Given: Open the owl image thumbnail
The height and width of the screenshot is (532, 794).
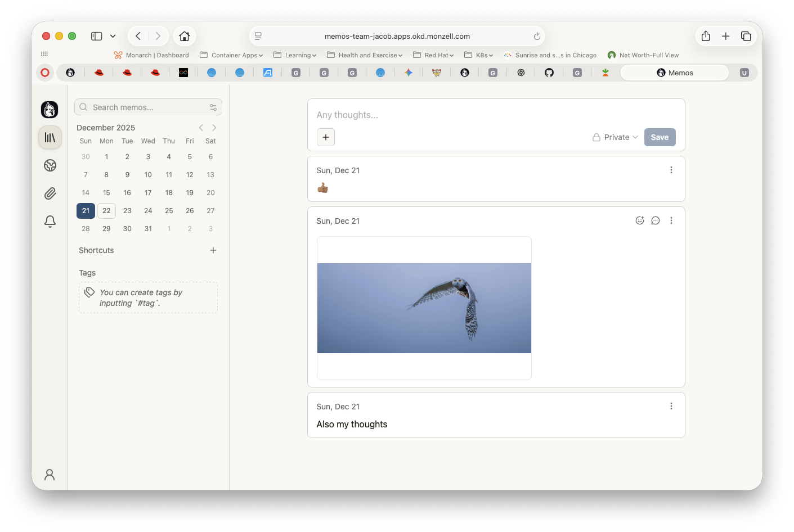Looking at the screenshot, I should click(424, 308).
